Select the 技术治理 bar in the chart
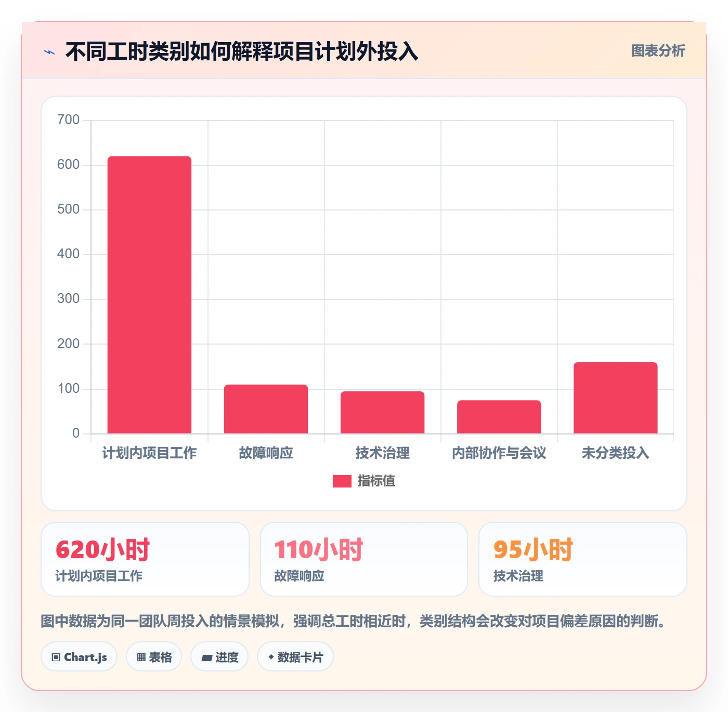728x712 pixels. (x=382, y=412)
